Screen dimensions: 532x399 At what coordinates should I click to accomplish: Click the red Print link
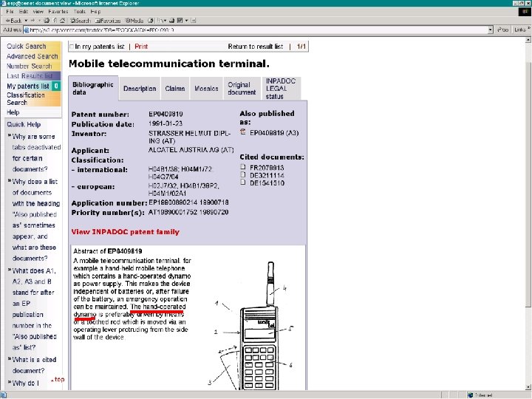pos(141,47)
